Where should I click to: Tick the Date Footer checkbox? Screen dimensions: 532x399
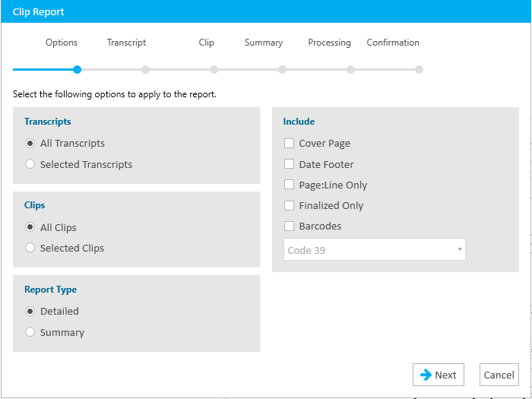(x=289, y=164)
